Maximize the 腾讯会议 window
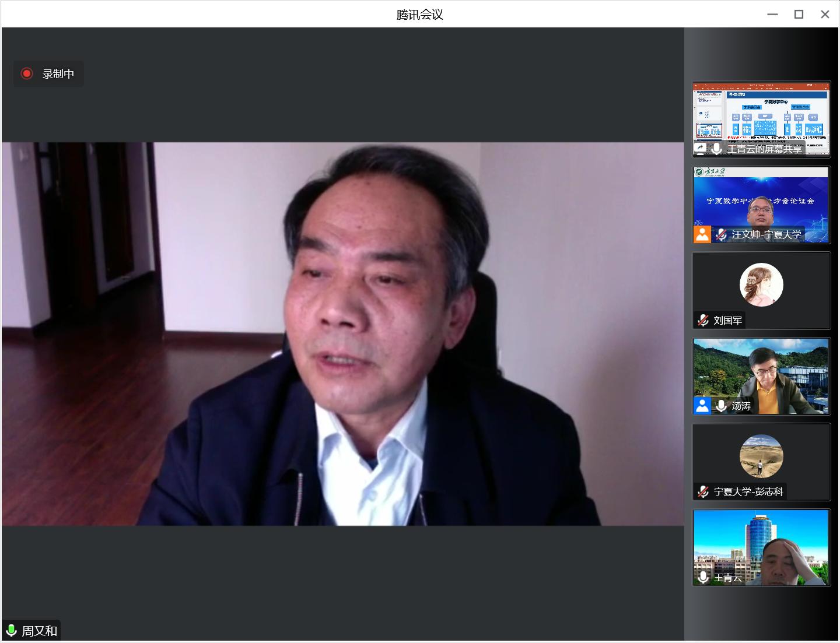This screenshot has height=643, width=840. tap(799, 15)
